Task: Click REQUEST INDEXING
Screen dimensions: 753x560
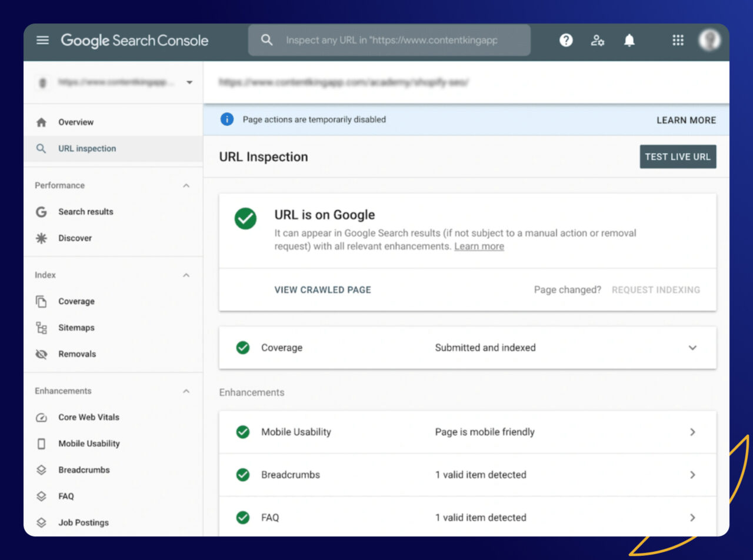Action: [x=656, y=289]
